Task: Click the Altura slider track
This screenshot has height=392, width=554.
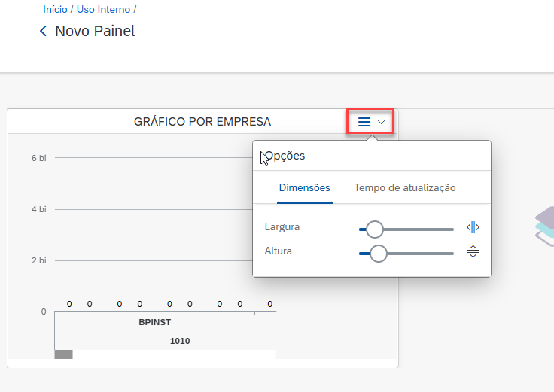Action: tap(422, 254)
